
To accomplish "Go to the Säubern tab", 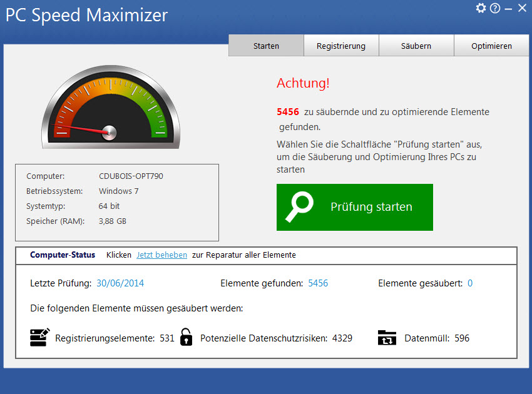I will [x=416, y=46].
